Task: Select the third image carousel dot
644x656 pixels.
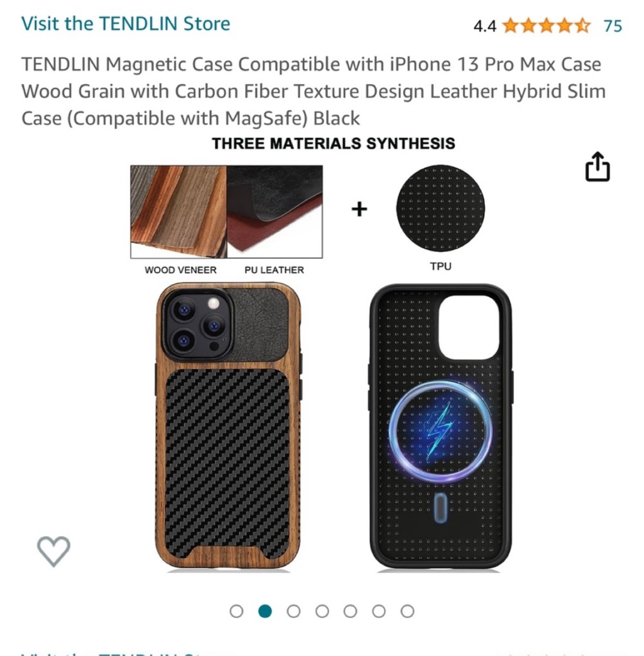Action: pos(294,611)
